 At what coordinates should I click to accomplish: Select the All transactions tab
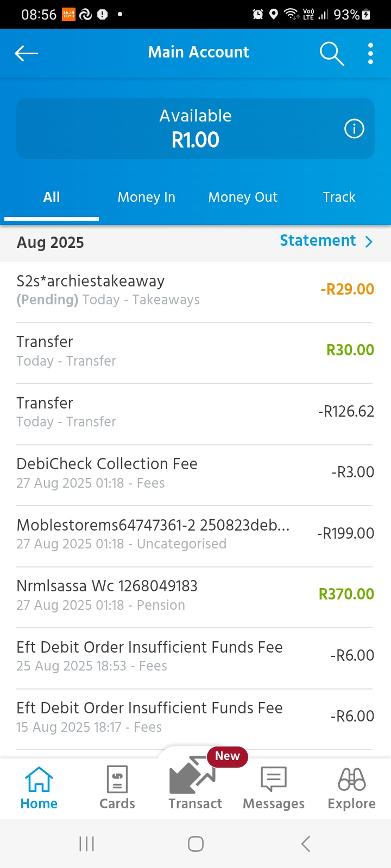pyautogui.click(x=52, y=197)
